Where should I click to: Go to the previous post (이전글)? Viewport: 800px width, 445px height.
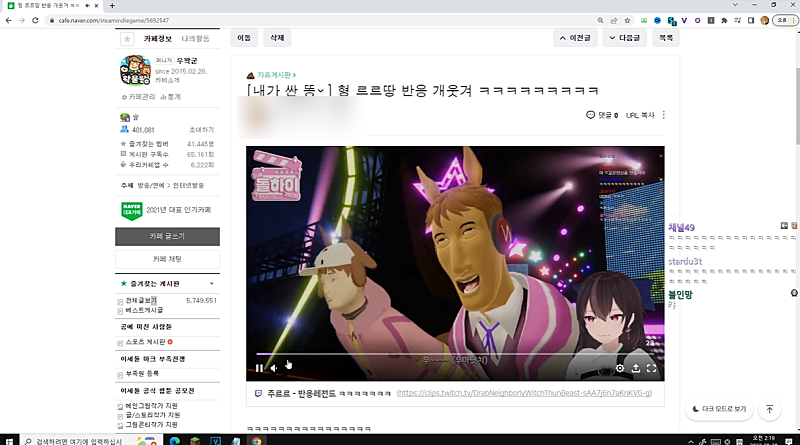point(575,38)
